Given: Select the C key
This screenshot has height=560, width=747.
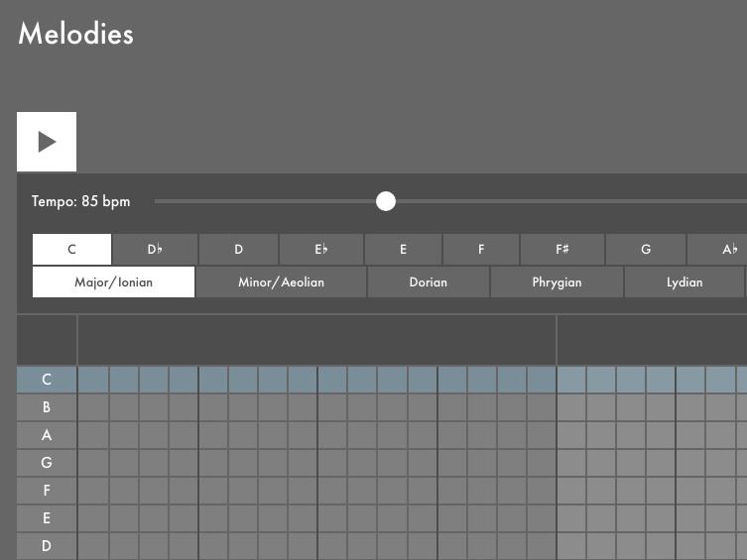Looking at the screenshot, I should [x=71, y=250].
